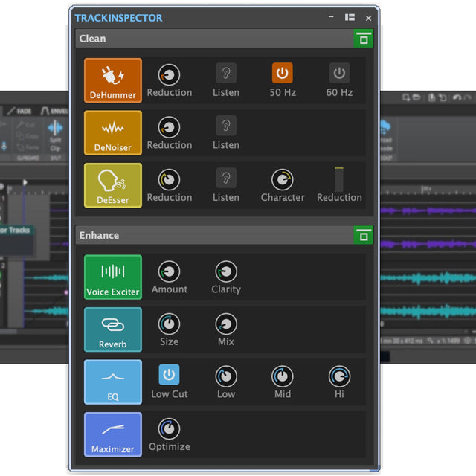Toggle the EQ Low Cut switch

(170, 375)
